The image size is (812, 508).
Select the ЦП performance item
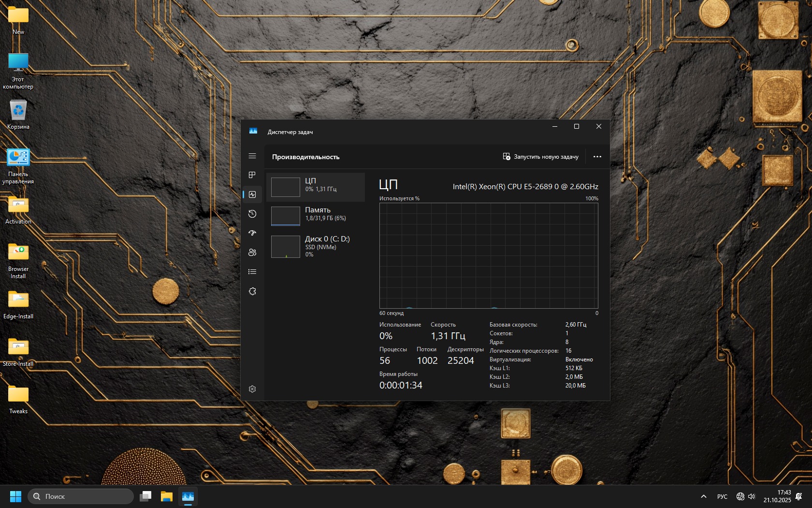pyautogui.click(x=315, y=187)
